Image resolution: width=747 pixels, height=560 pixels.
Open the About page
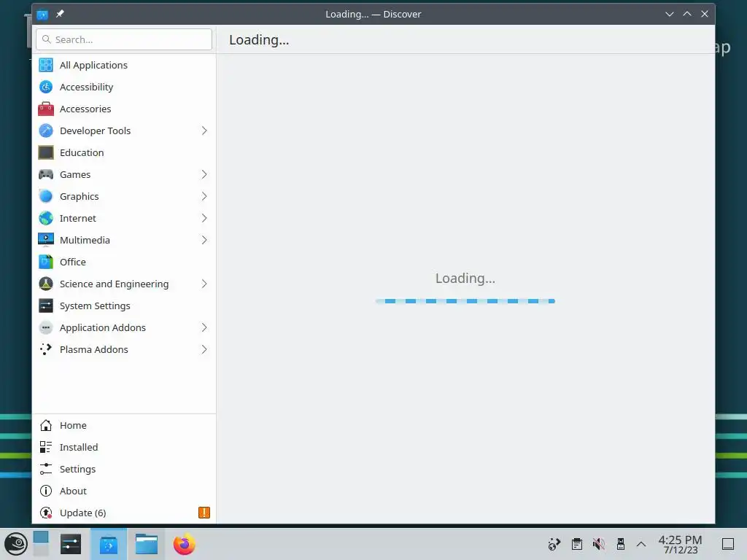(x=124, y=491)
